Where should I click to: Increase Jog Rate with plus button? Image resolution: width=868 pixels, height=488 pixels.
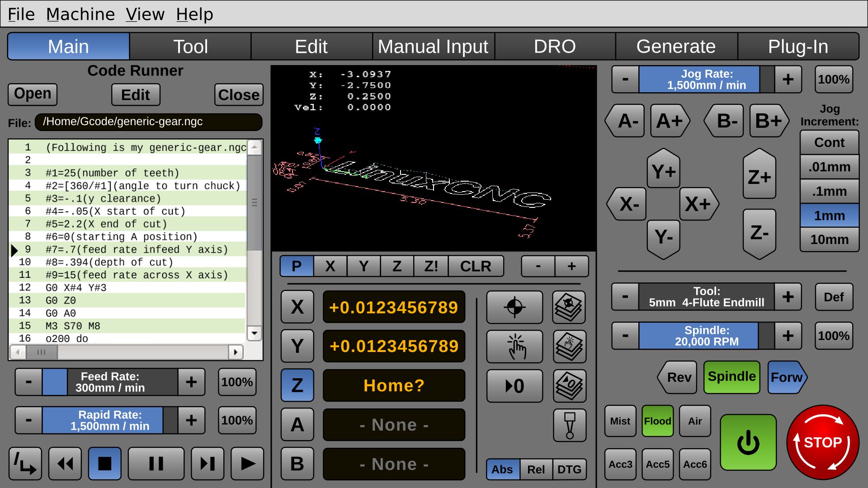pos(788,80)
